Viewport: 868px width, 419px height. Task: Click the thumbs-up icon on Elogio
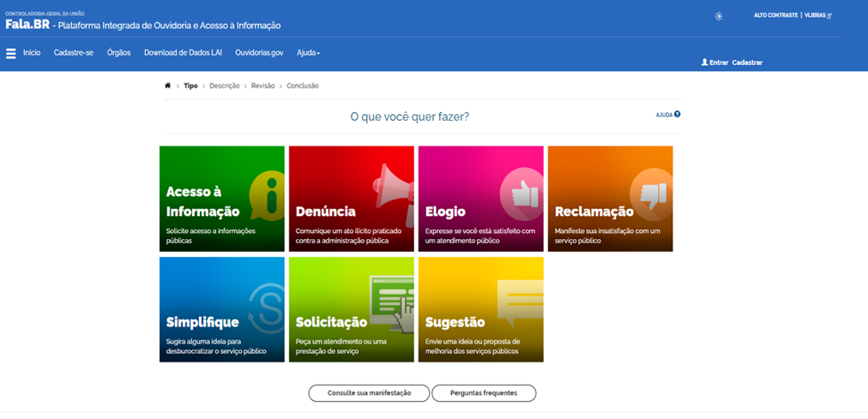point(521,195)
